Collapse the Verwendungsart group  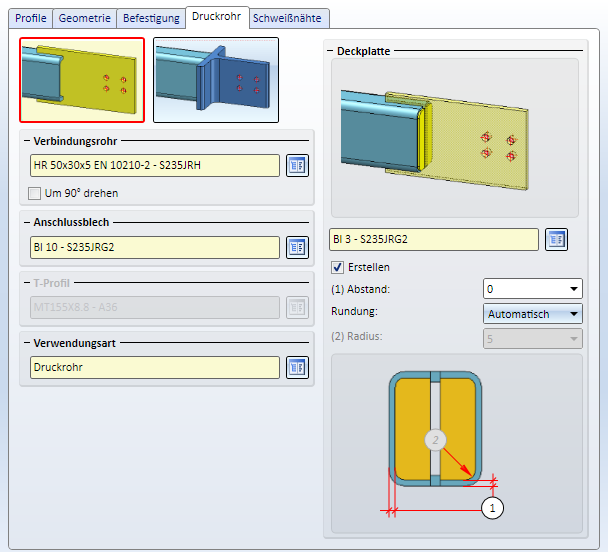point(27,343)
